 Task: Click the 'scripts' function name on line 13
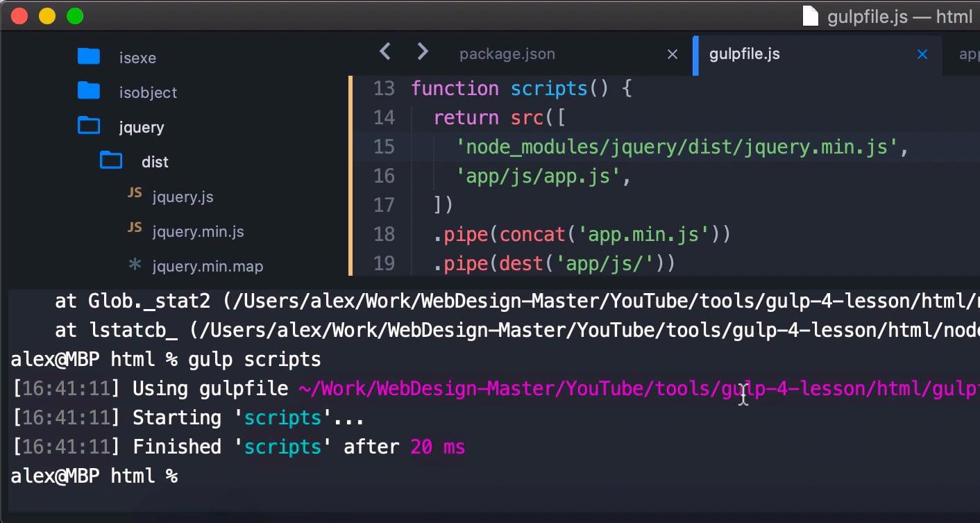tap(549, 89)
